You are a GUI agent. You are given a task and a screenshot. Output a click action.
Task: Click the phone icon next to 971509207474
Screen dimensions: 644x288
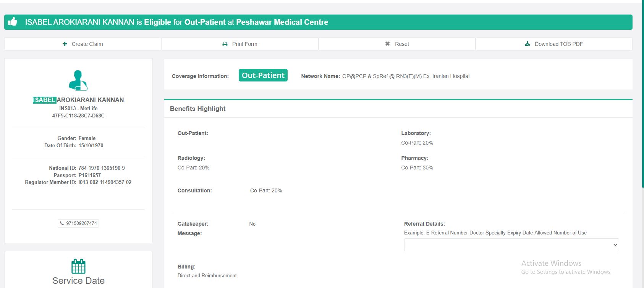coord(62,223)
